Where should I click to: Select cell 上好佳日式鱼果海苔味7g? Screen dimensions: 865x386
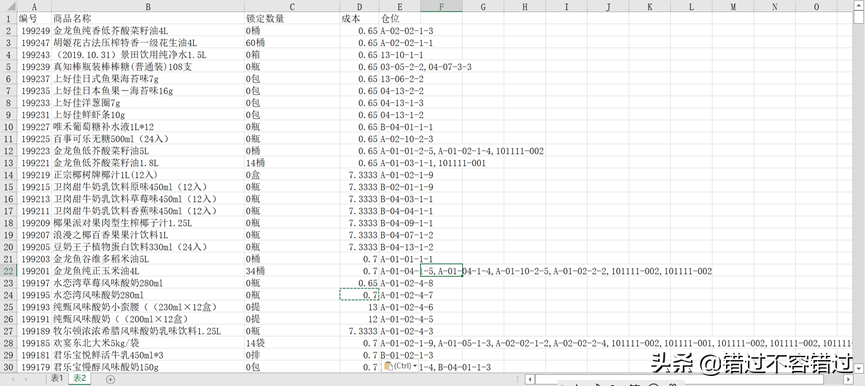click(148, 78)
